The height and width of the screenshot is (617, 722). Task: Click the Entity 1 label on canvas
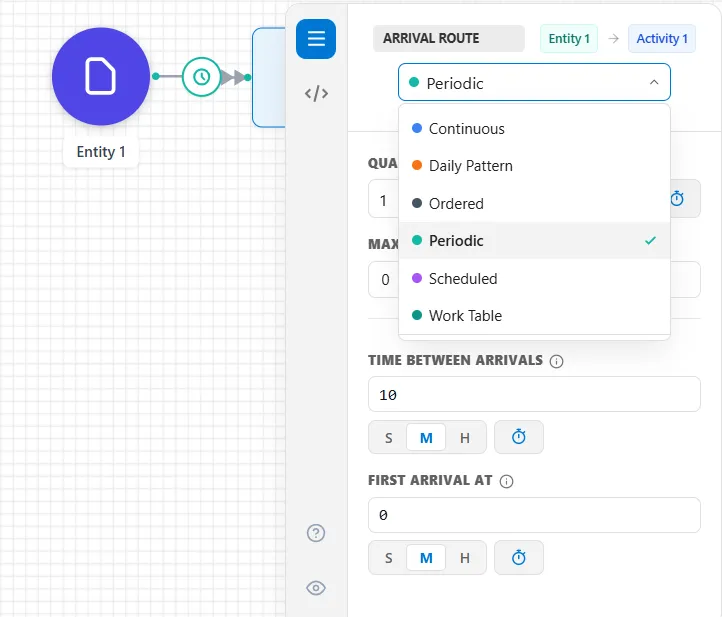[x=101, y=151]
